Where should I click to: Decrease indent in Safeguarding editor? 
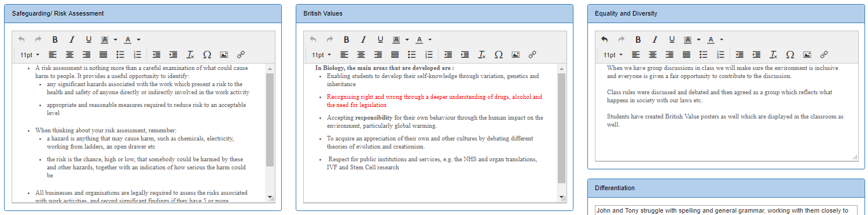point(156,55)
